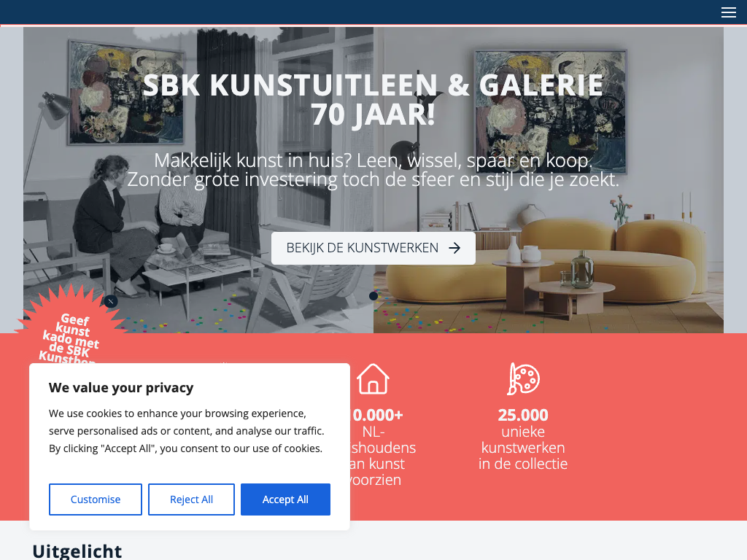Image resolution: width=747 pixels, height=560 pixels.
Task: Click the paint palette icon above 25.000
Action: tap(523, 379)
